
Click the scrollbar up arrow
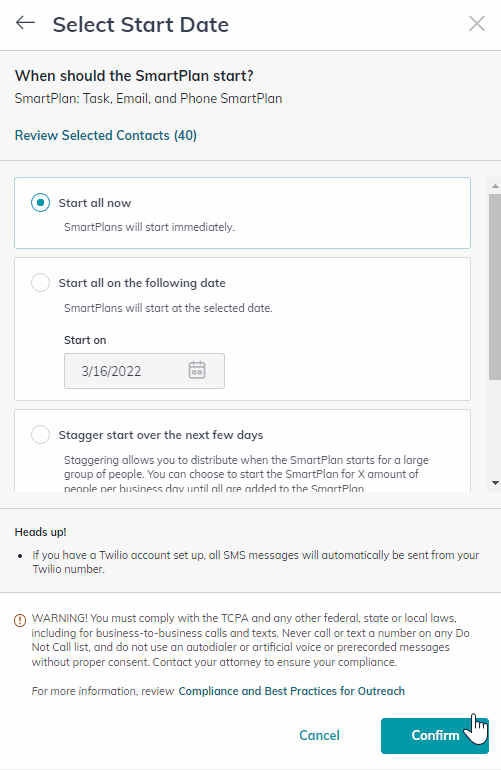495,186
